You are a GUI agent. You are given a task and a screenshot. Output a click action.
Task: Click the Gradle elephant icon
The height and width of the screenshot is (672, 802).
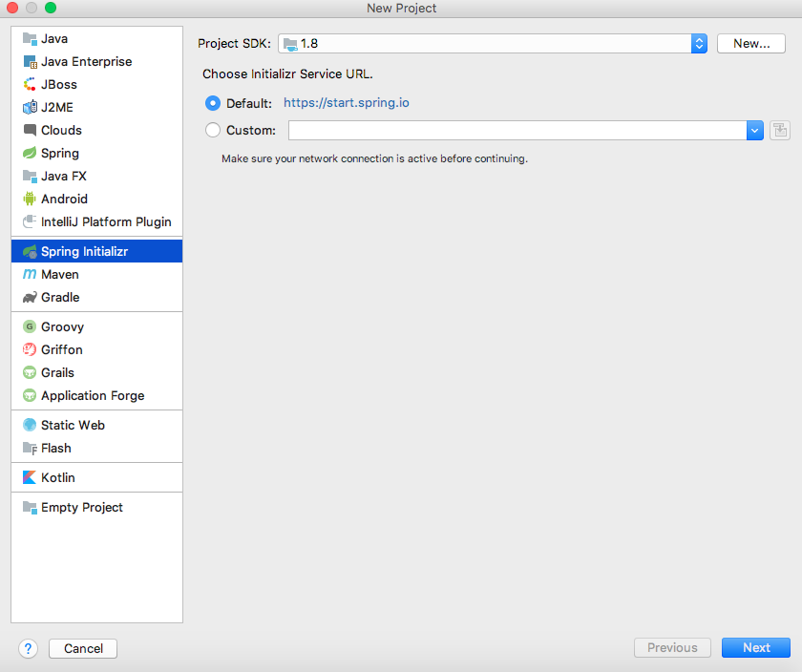click(x=30, y=298)
